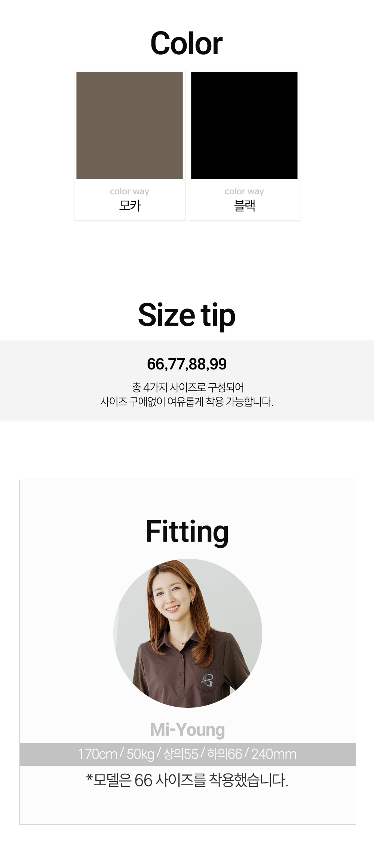
Task: Click the 모카 color name label
Action: [x=130, y=205]
